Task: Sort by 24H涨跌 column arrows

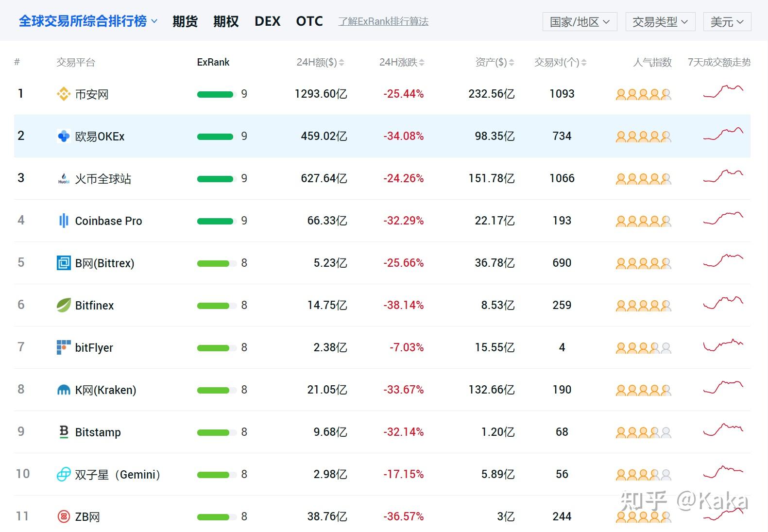Action: click(x=422, y=63)
